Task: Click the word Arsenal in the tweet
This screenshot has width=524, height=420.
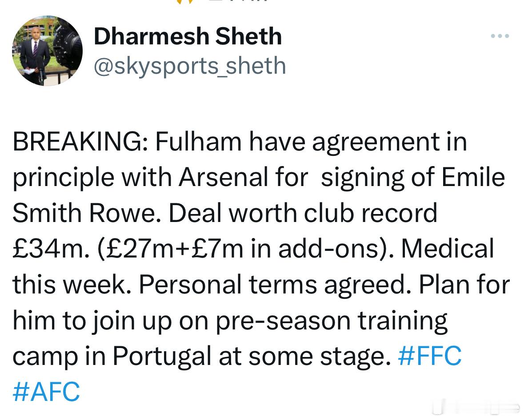Action: (x=224, y=177)
